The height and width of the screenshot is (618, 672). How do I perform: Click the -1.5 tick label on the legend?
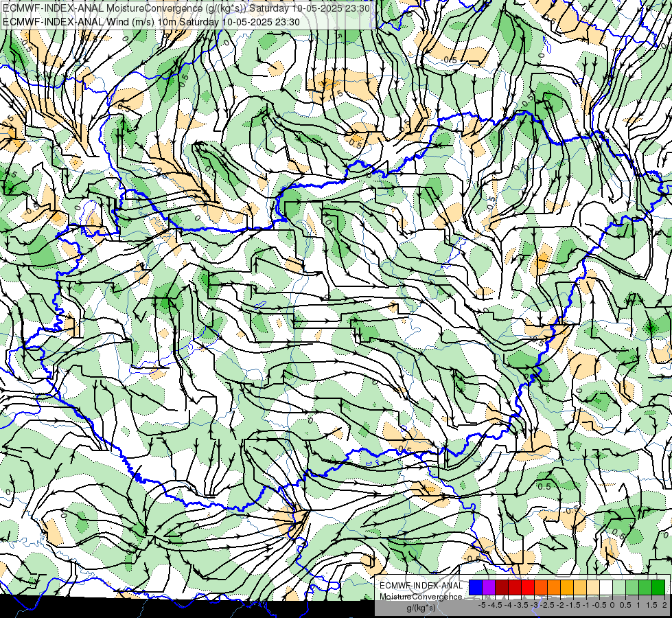point(573,605)
